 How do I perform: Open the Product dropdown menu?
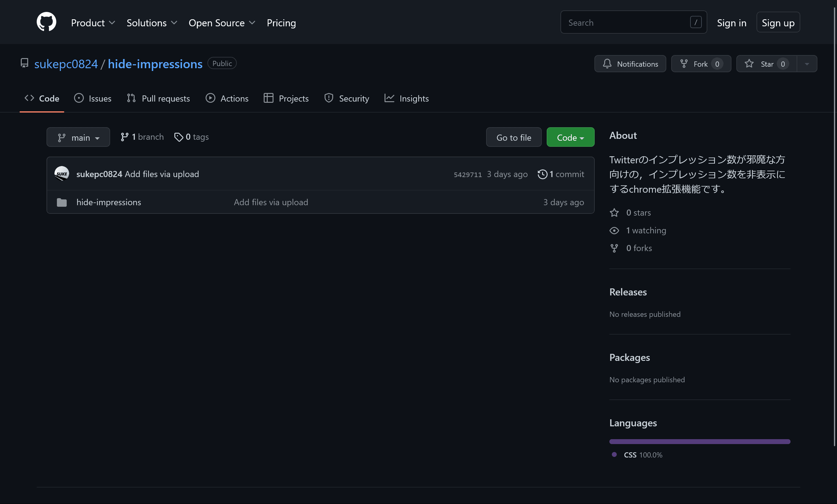click(x=93, y=23)
